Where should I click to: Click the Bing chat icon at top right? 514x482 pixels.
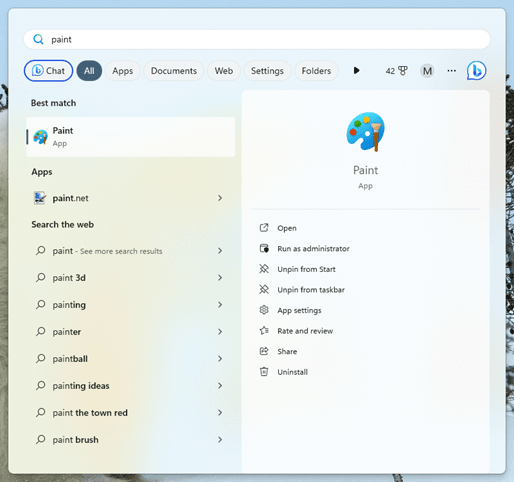(476, 71)
